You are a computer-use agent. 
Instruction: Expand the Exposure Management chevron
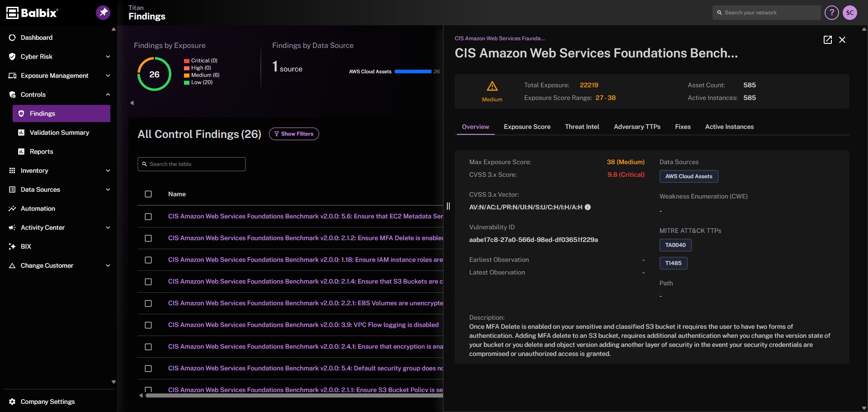click(x=108, y=76)
